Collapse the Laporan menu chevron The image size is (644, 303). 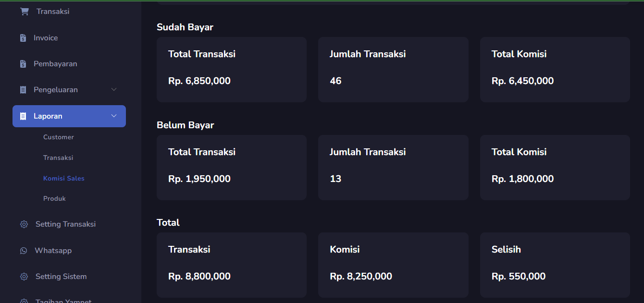coord(114,116)
